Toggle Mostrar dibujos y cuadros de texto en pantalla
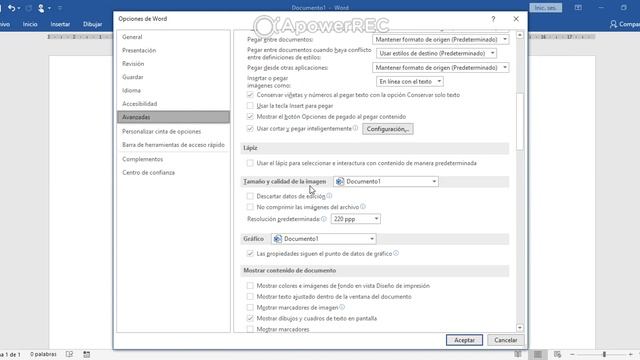Image resolution: width=640 pixels, height=360 pixels. [250, 318]
